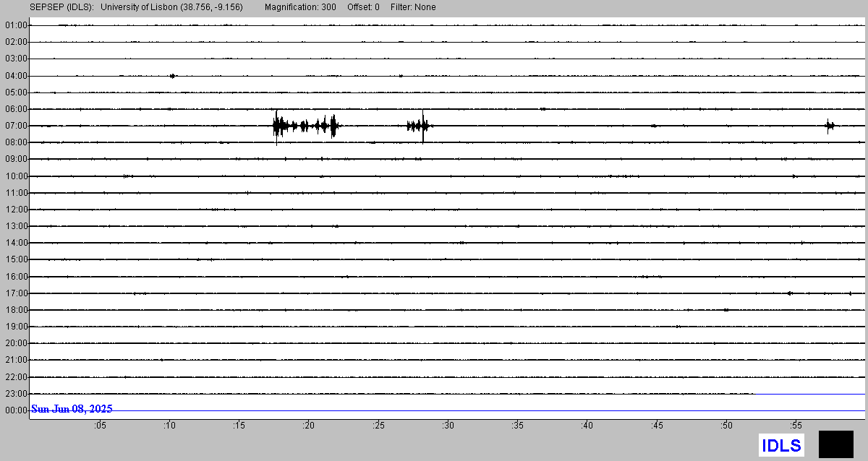
Task: Click the 17:00 hour label
Action: click(16, 293)
